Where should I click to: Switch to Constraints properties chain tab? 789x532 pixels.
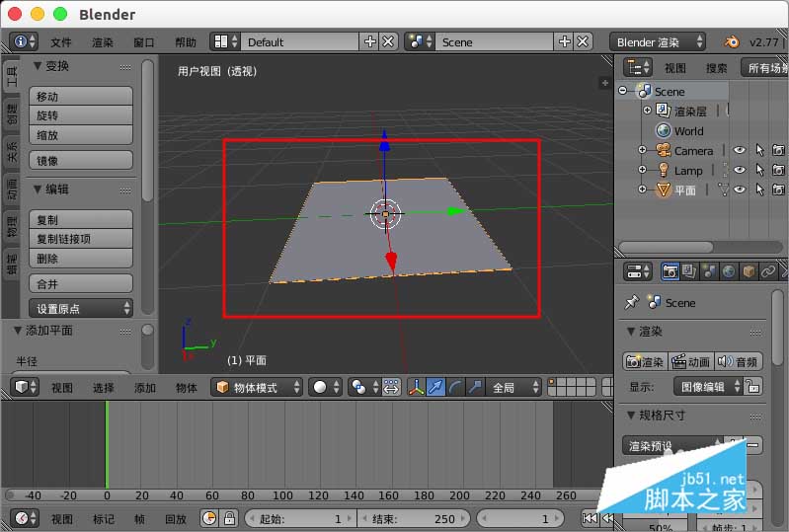pyautogui.click(x=768, y=272)
